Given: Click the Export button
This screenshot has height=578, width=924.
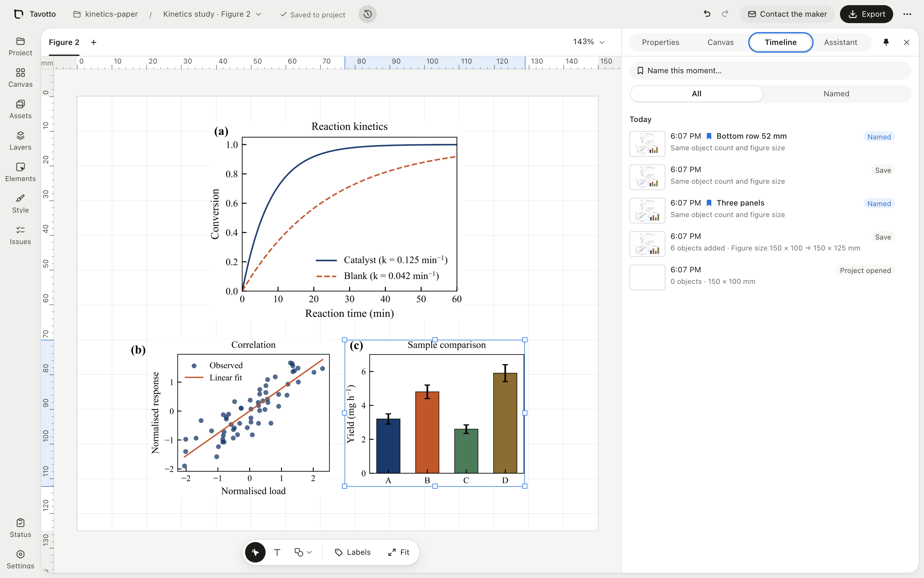Looking at the screenshot, I should [x=866, y=14].
